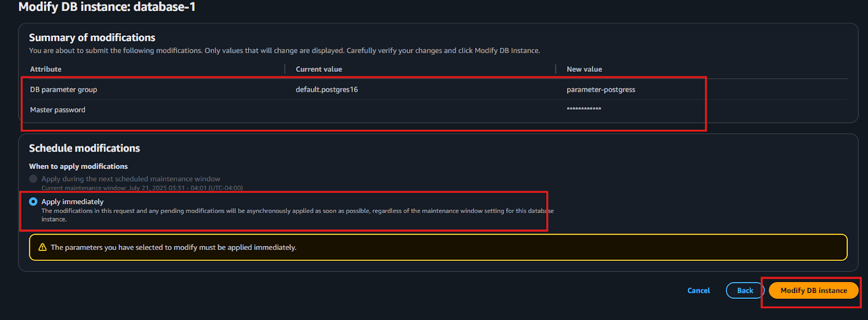Image resolution: width=868 pixels, height=320 pixels.
Task: Click the Current value column header
Action: (x=319, y=69)
